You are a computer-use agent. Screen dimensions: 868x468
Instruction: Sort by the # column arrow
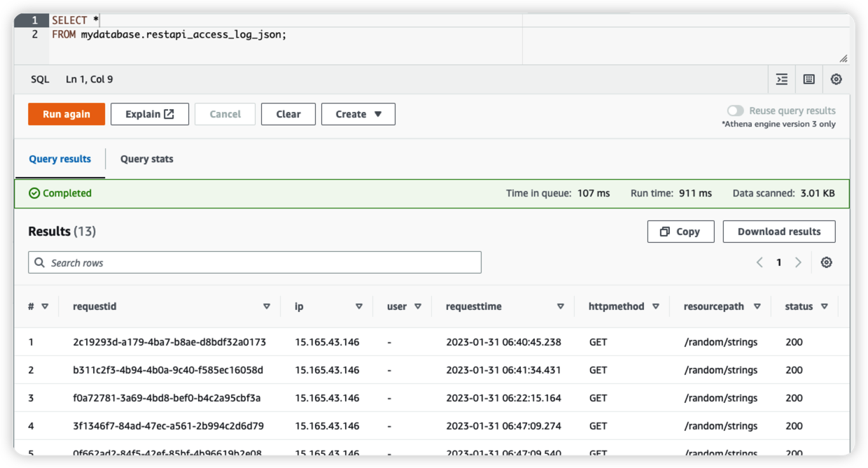coord(45,306)
